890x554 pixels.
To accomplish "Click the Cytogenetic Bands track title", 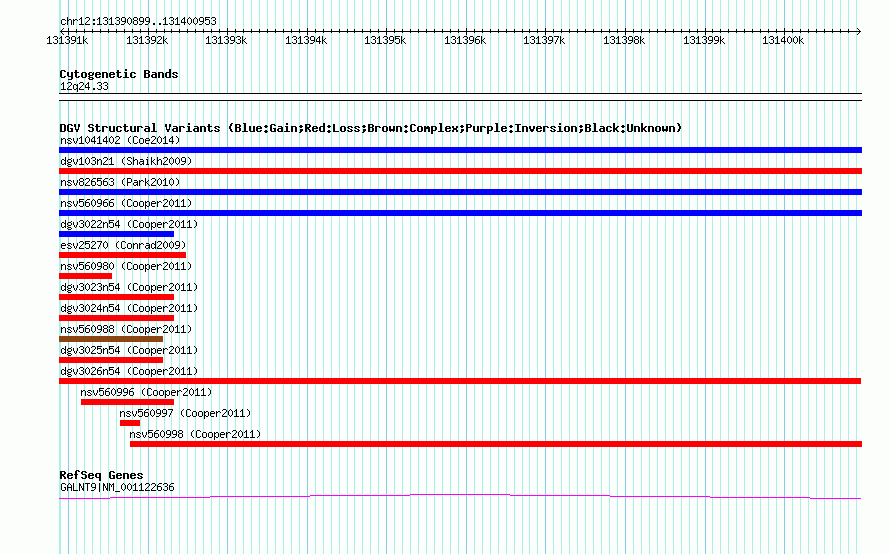I will [x=119, y=74].
